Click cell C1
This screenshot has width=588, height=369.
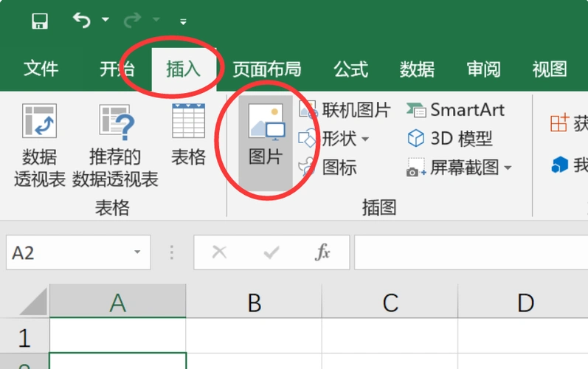coord(390,335)
